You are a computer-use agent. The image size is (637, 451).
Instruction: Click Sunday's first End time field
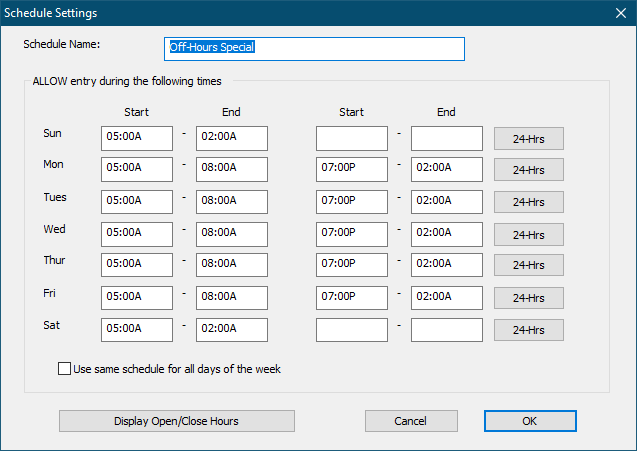coord(232,139)
